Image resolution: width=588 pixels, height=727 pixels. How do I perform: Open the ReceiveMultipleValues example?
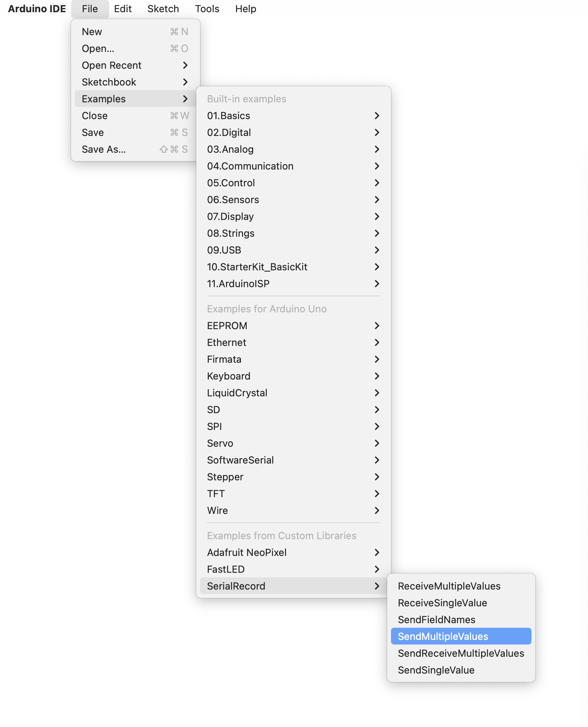pos(461,586)
